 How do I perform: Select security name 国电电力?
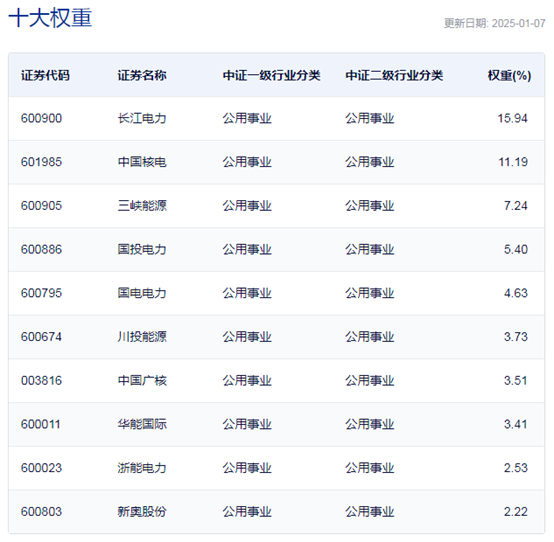pyautogui.click(x=142, y=293)
